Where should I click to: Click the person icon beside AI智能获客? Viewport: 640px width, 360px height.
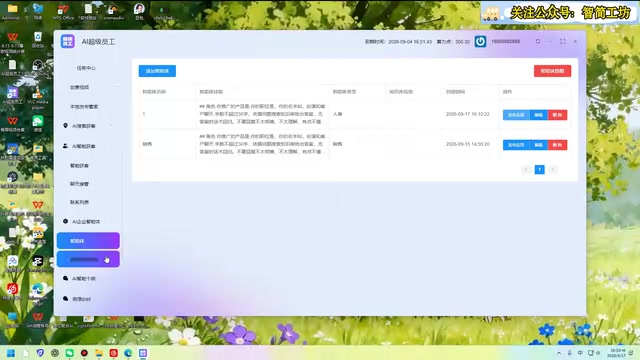[x=65, y=146]
